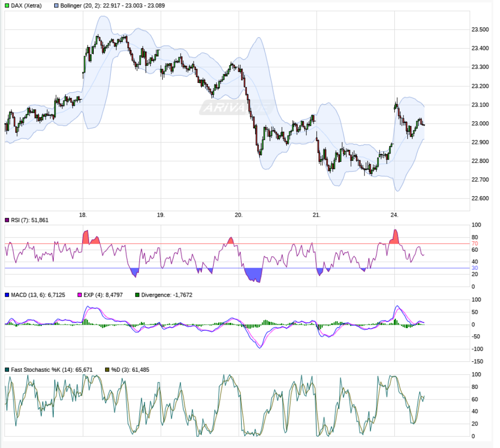Click the 19. date axis label

pyautogui.click(x=161, y=215)
